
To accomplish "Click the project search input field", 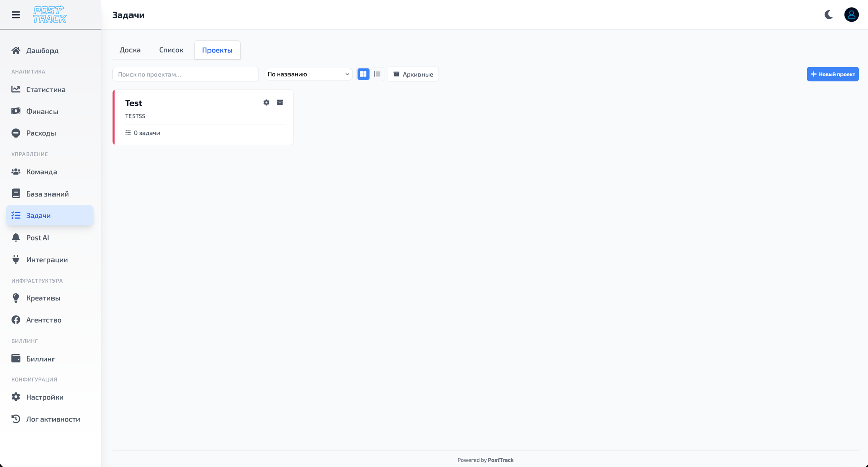I will coord(185,74).
